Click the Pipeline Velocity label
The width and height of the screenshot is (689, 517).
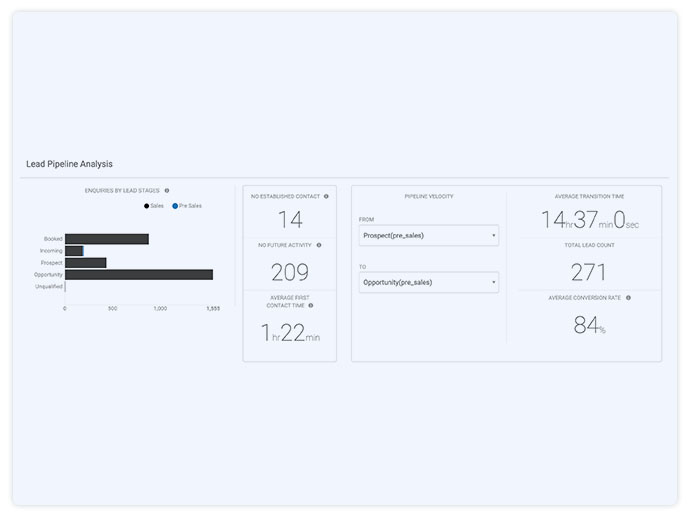(x=429, y=196)
